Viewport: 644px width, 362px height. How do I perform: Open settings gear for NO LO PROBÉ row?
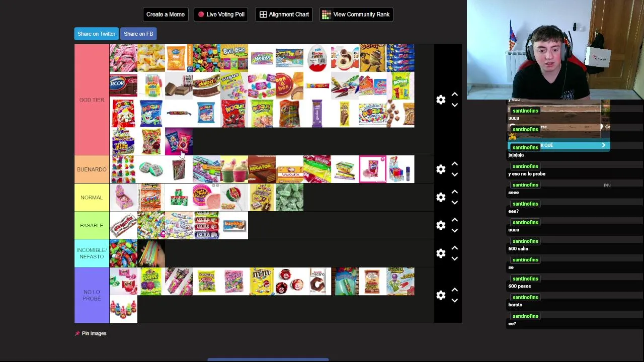(441, 295)
